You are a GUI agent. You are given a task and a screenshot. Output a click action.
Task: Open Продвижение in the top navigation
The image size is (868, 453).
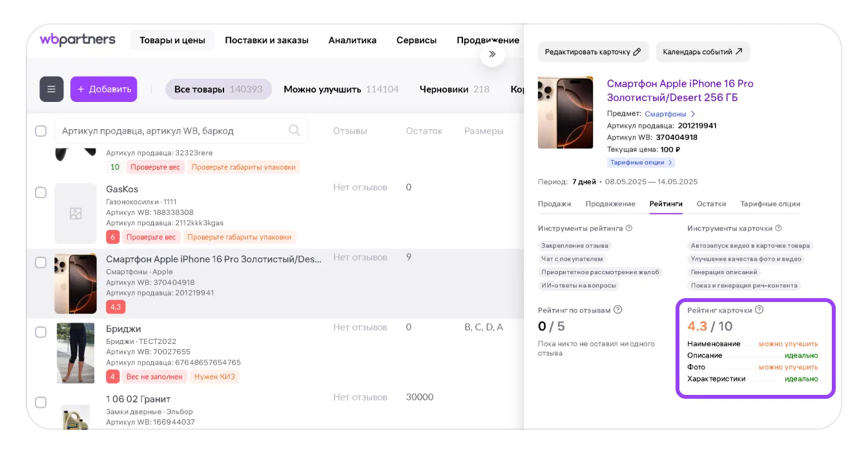click(488, 40)
